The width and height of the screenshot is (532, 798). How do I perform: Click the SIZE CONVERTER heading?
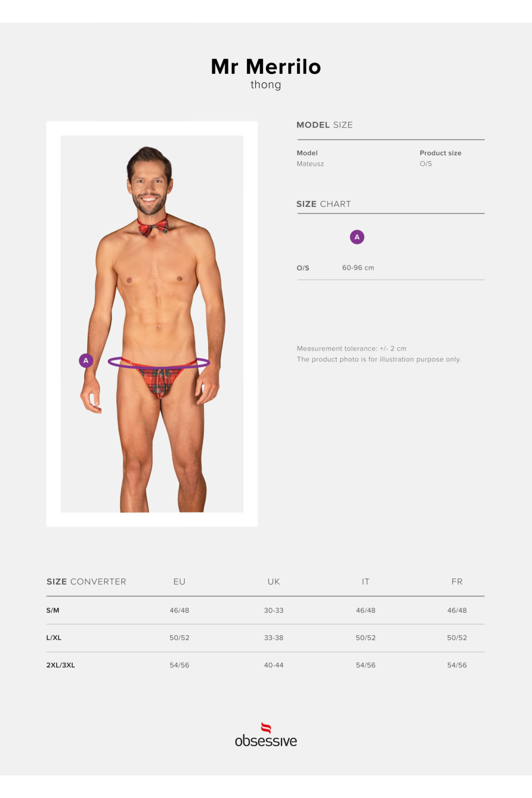coord(86,582)
